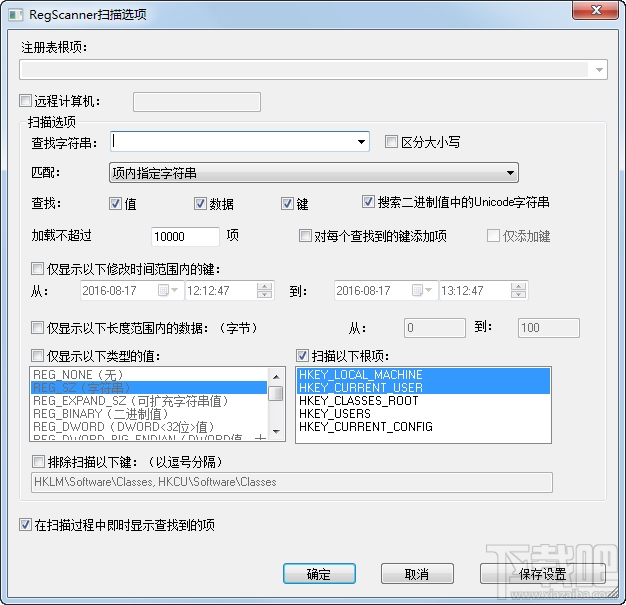
Task: Click the 保存设置 button
Action: (x=543, y=574)
